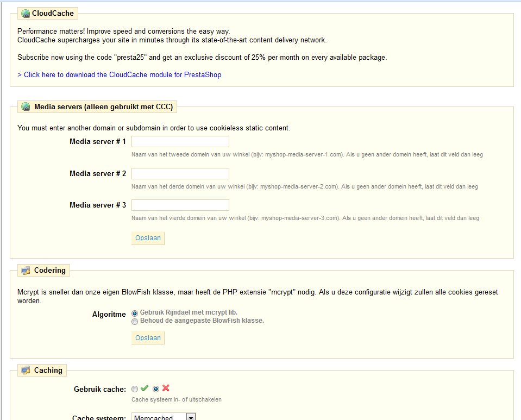Click the Caching section computer icon
This screenshot has width=521, height=420.
click(26, 370)
